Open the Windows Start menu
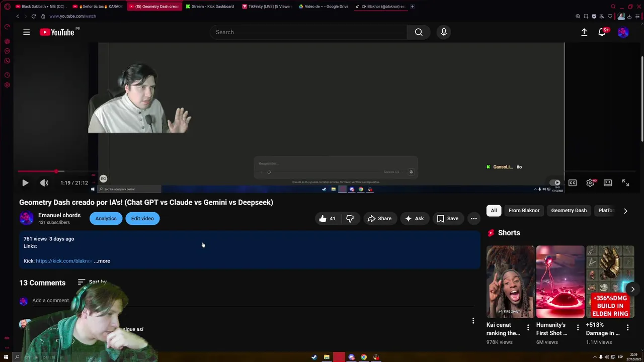 [x=5, y=357]
